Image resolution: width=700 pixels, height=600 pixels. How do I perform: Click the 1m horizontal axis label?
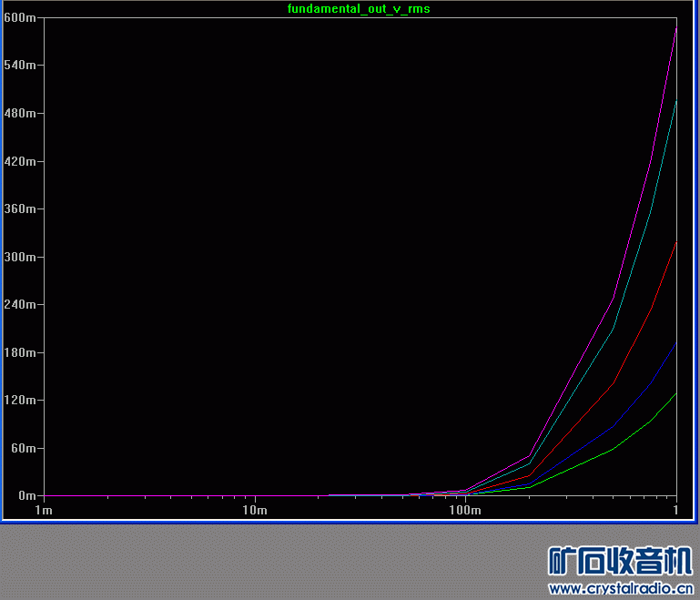pyautogui.click(x=44, y=510)
